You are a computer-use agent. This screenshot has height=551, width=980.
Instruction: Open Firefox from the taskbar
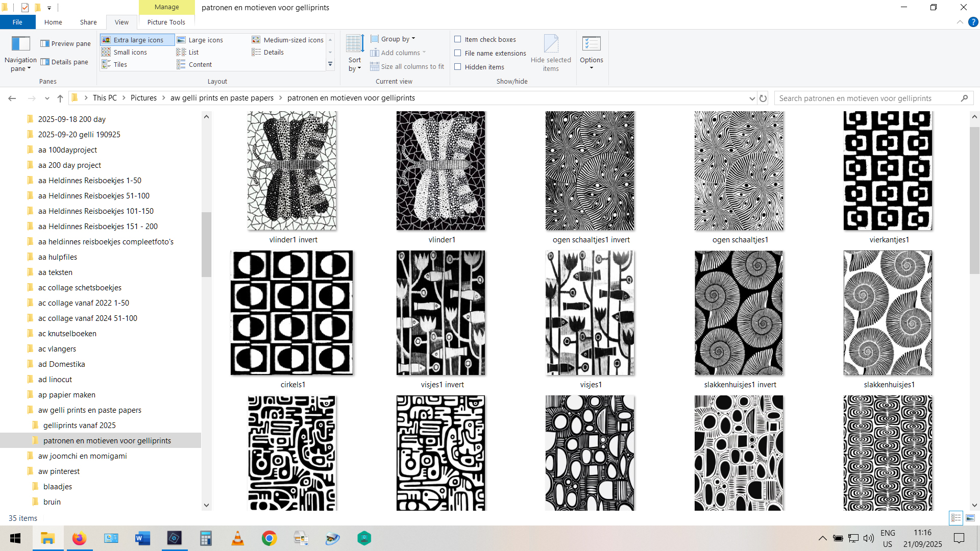[79, 538]
